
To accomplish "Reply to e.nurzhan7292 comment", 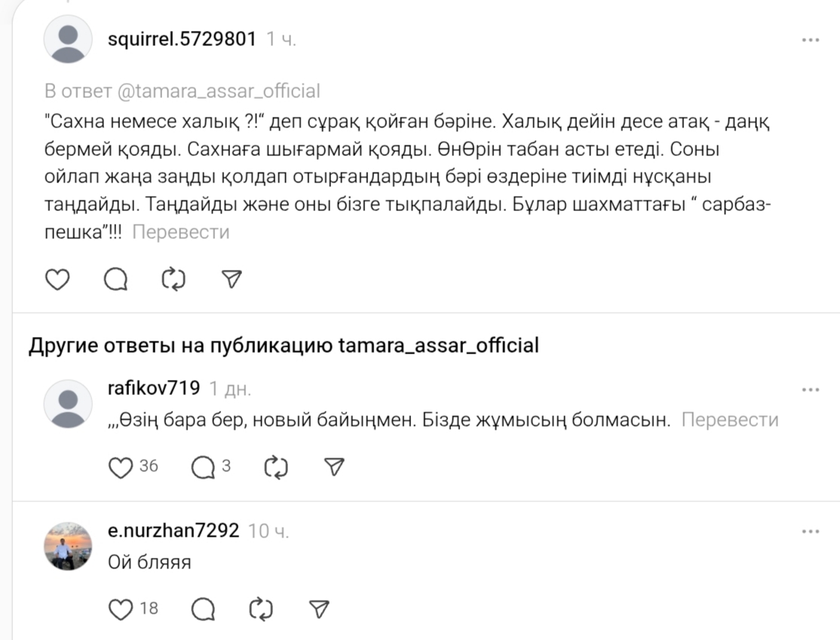I will (x=202, y=609).
